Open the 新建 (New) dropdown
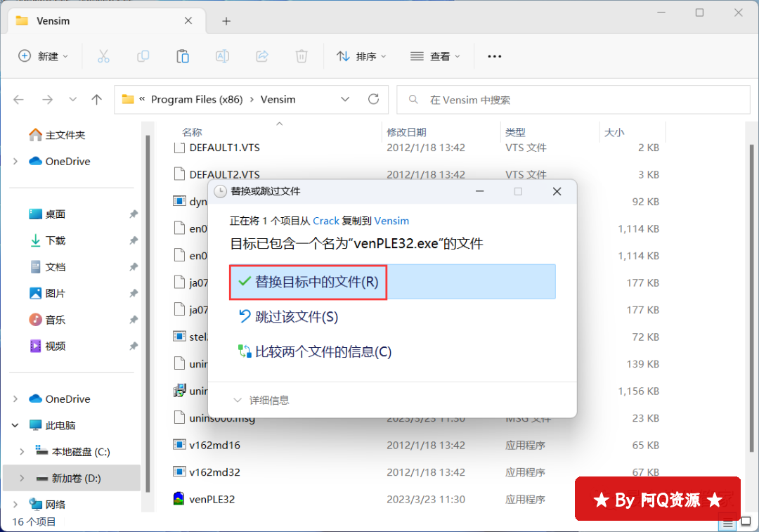The width and height of the screenshot is (759, 532). 44,56
